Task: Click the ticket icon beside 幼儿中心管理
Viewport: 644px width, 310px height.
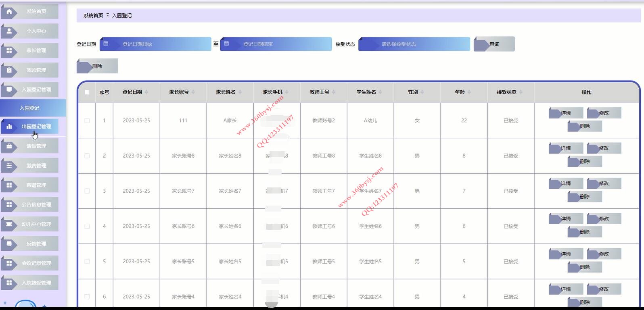Action: 9,224
